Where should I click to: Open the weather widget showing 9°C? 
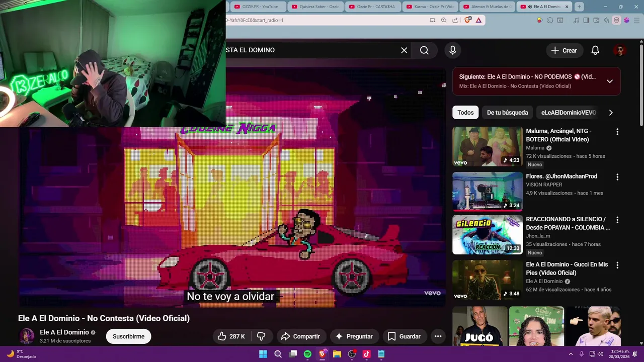21,354
